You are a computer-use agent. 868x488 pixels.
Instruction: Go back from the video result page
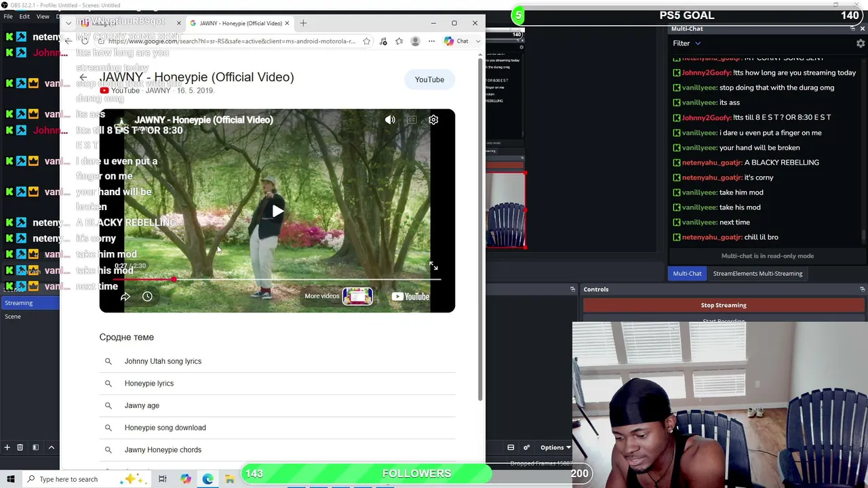point(83,77)
